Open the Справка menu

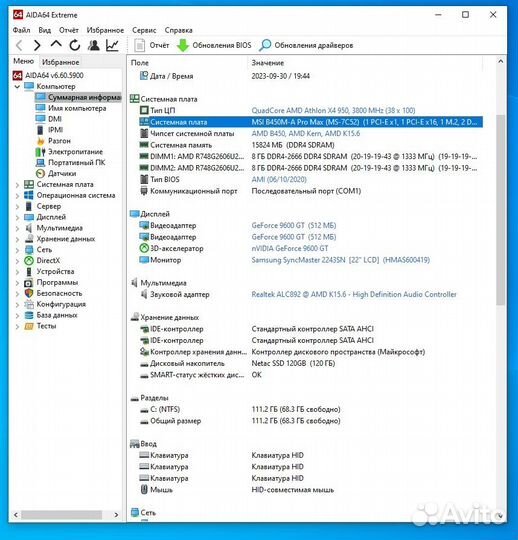click(x=178, y=30)
